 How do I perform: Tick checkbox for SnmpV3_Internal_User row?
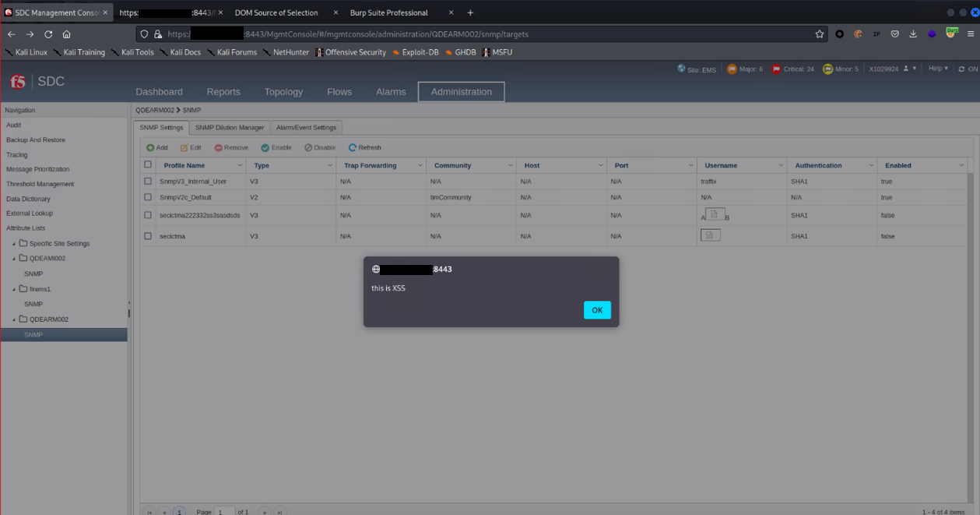(x=148, y=182)
